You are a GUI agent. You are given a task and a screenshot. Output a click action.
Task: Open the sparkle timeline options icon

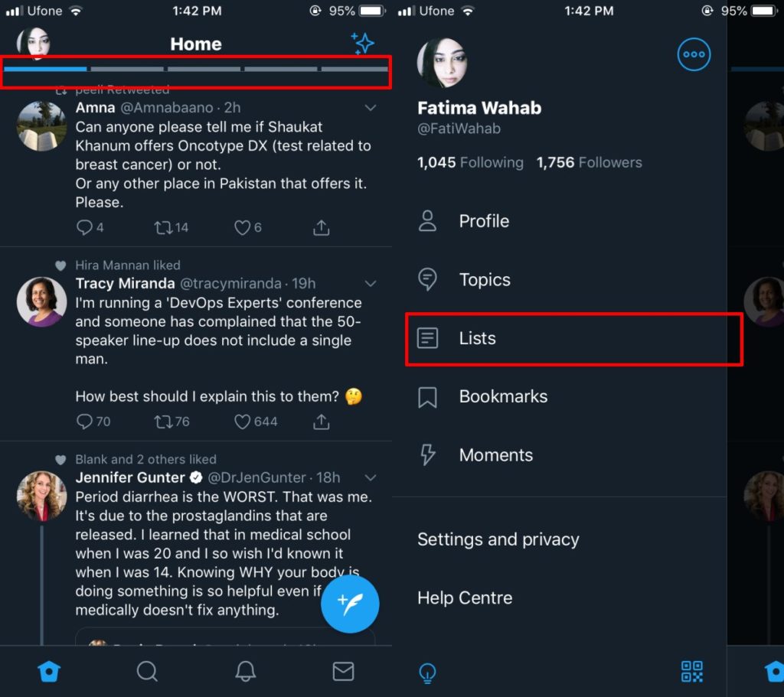tap(363, 44)
